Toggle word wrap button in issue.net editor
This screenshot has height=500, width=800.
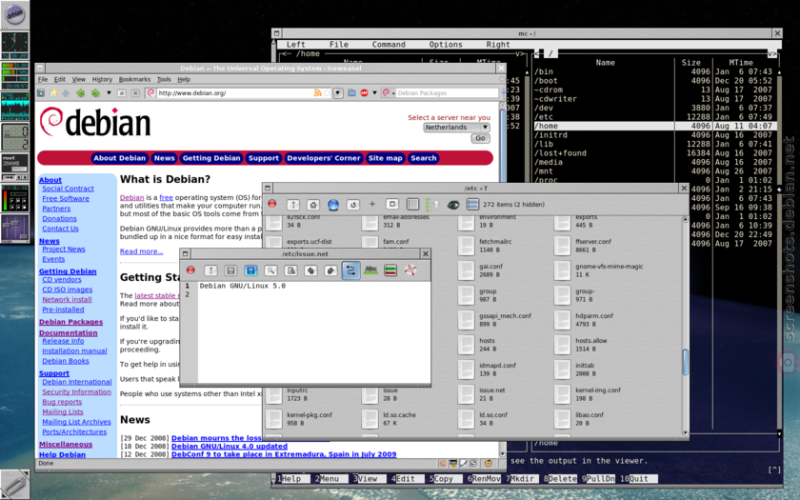tap(351, 270)
